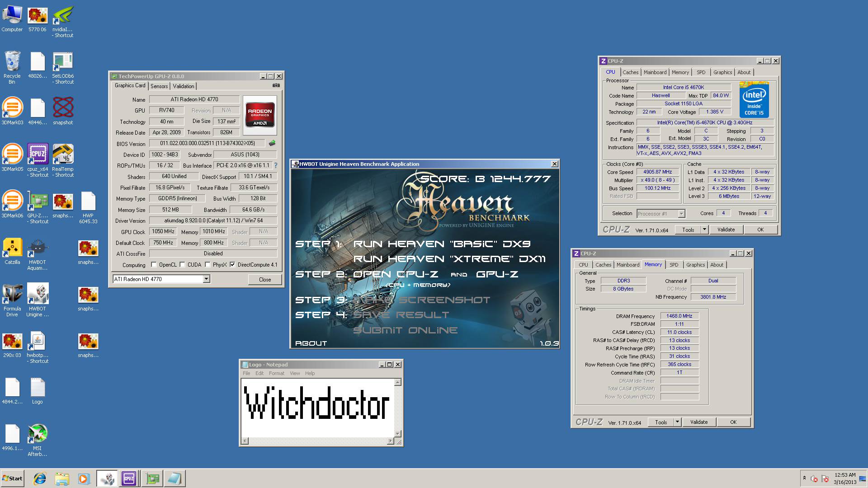Open the Catzilla desktop icon
This screenshot has height=488, width=868.
[x=12, y=251]
